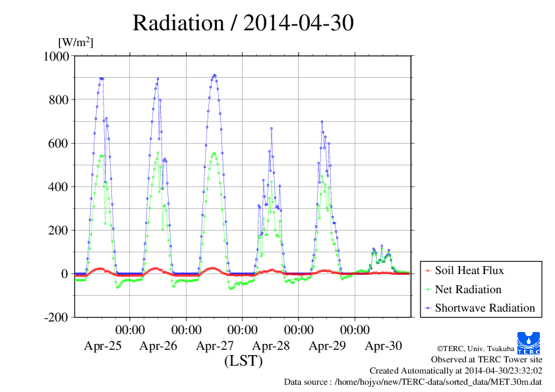Image resolution: width=555 pixels, height=392 pixels.
Task: Click the 1000 y-axis value
Action: [x=56, y=56]
